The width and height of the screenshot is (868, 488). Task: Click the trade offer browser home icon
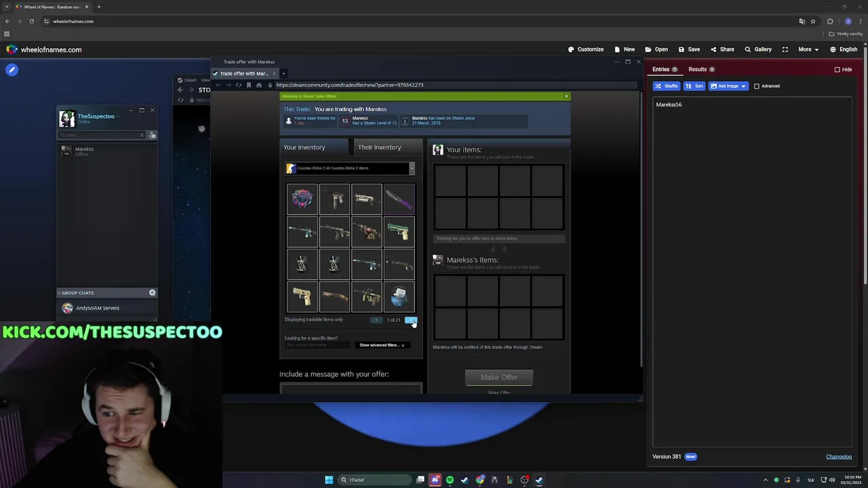258,85
